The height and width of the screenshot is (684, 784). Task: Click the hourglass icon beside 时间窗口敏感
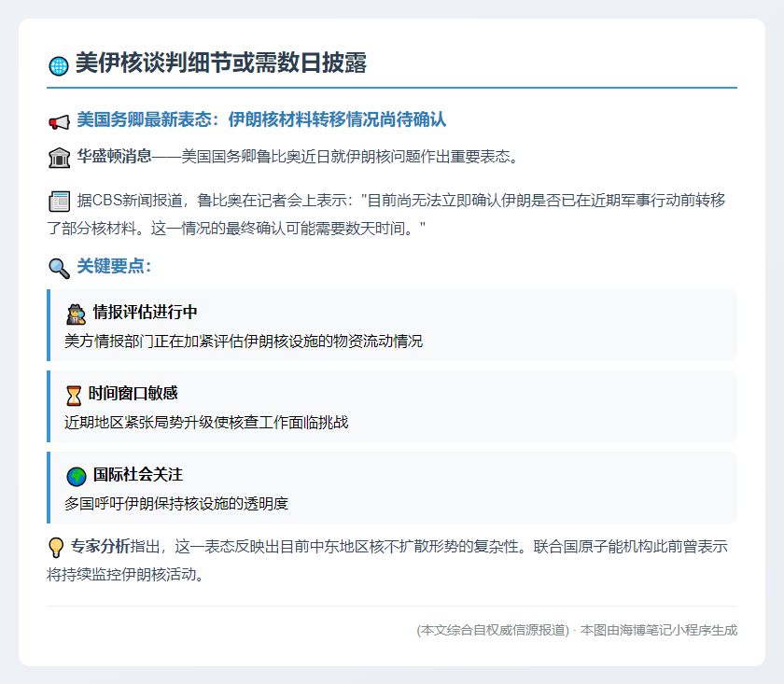pos(74,396)
